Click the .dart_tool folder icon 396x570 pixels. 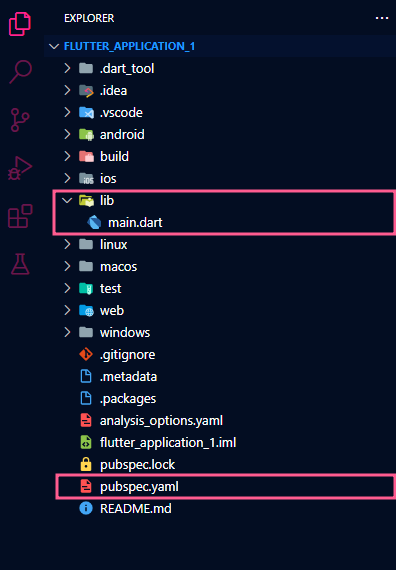coord(86,68)
